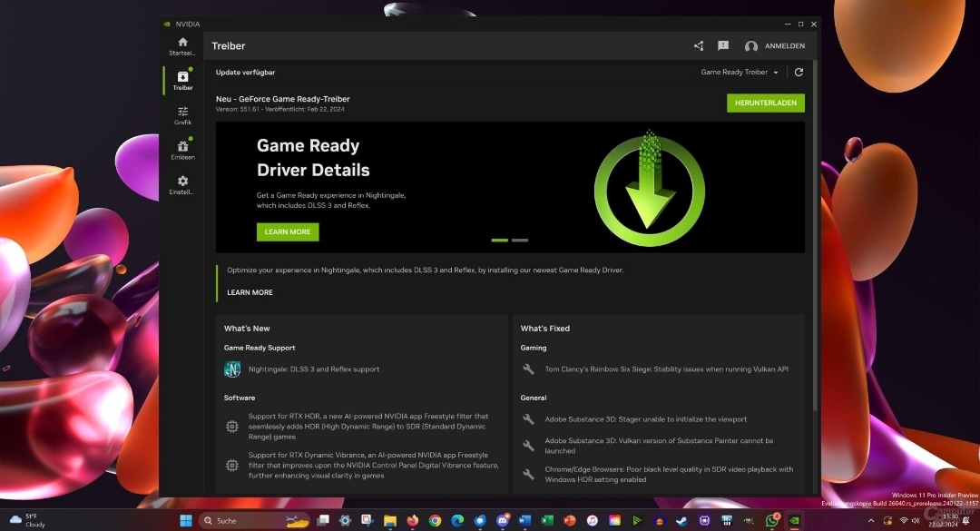The width and height of the screenshot is (980, 531).
Task: Go to Startseite in the NVIDIA sidebar
Action: click(182, 46)
